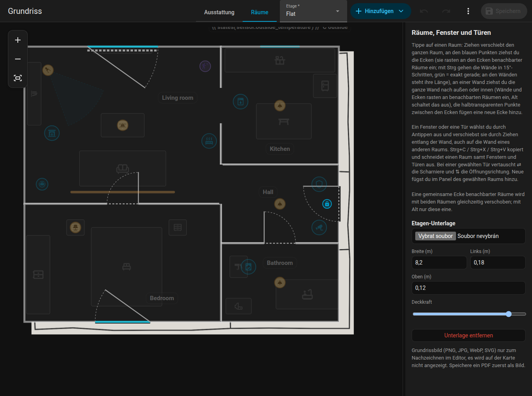The height and width of the screenshot is (396, 532).
Task: Select the robot vacuum icon
Action: [x=42, y=184]
